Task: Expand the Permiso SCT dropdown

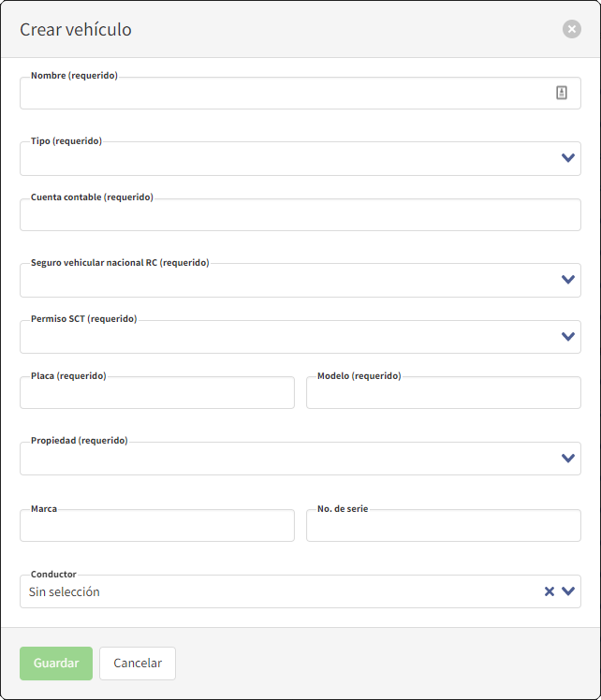Action: (567, 337)
